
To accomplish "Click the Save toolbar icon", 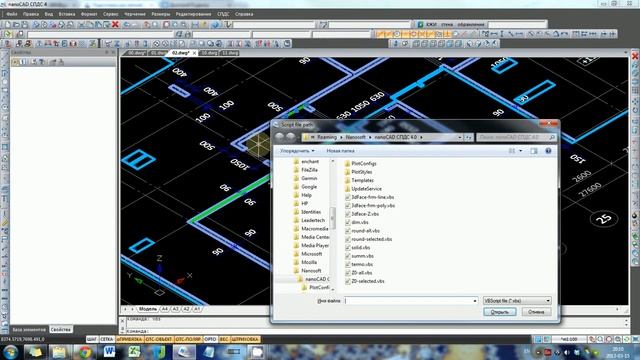I will point(24,24).
